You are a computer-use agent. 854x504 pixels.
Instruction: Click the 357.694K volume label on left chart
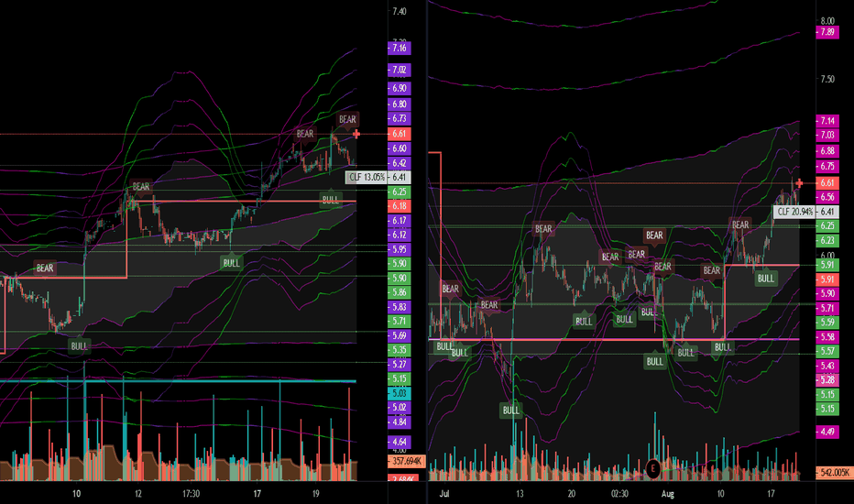click(406, 462)
